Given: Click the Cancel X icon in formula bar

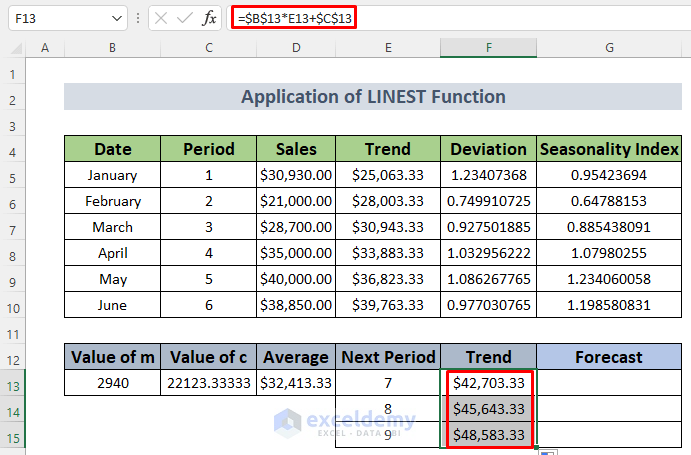Looking at the screenshot, I should [x=162, y=18].
